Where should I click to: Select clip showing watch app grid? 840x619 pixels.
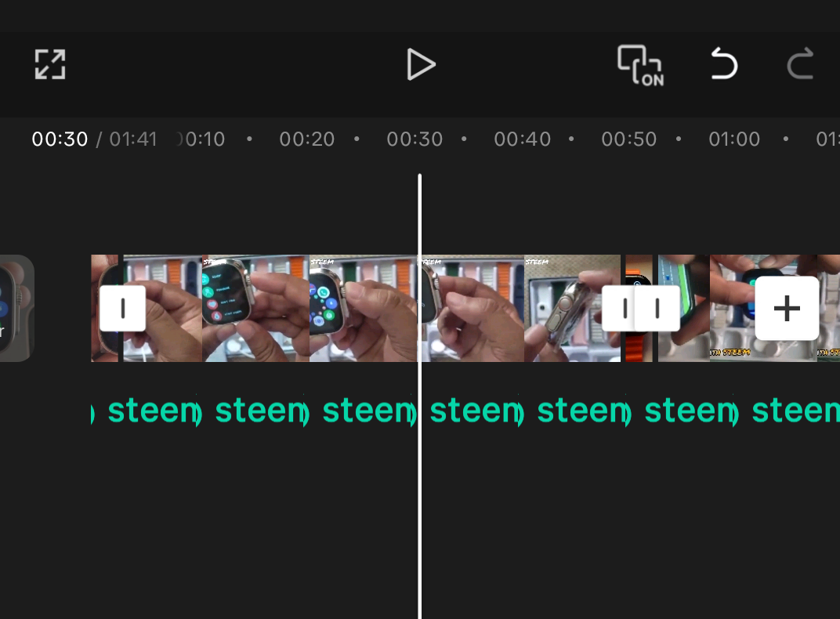point(364,308)
